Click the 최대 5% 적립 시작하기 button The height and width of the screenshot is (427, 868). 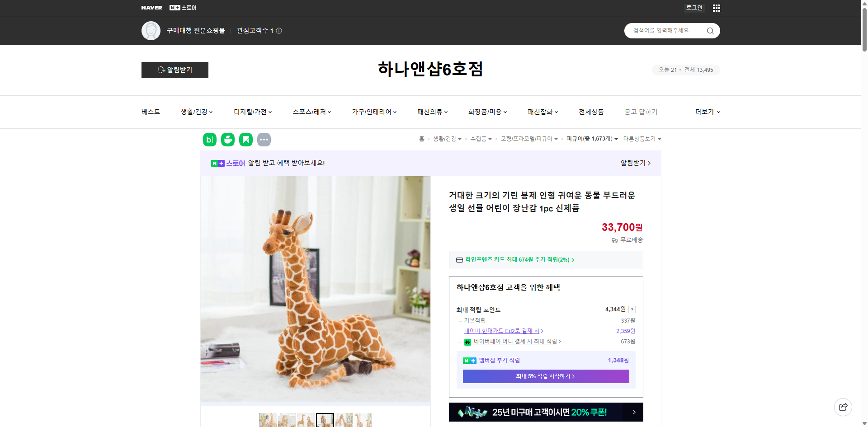point(545,376)
